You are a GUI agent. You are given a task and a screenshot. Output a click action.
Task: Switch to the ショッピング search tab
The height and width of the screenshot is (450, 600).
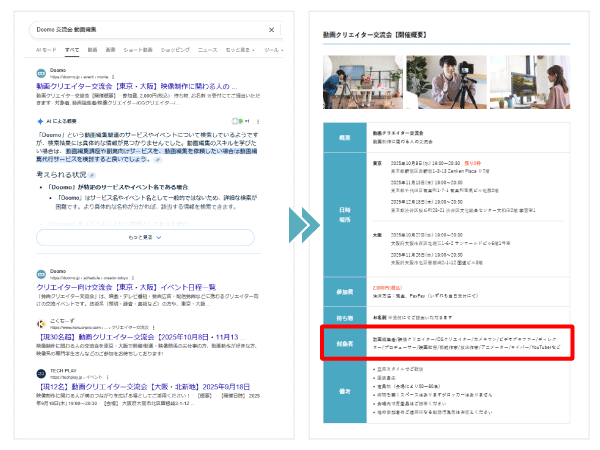point(176,49)
